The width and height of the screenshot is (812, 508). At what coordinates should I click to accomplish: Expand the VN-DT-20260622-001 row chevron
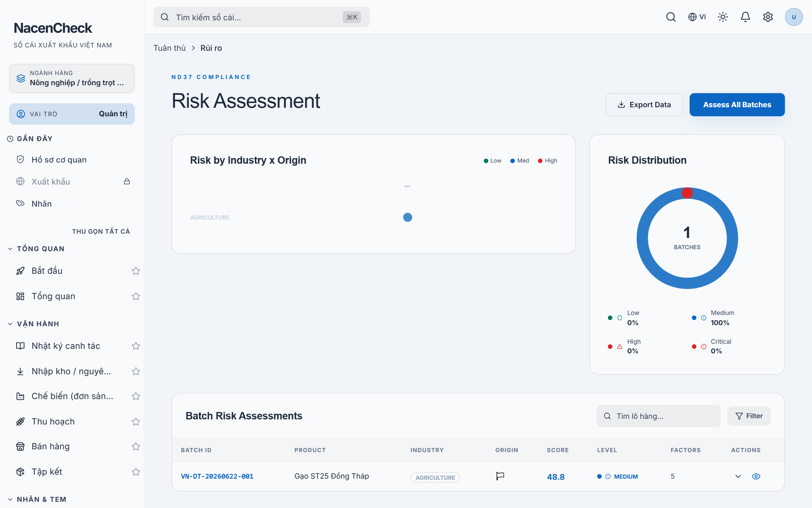click(x=738, y=476)
